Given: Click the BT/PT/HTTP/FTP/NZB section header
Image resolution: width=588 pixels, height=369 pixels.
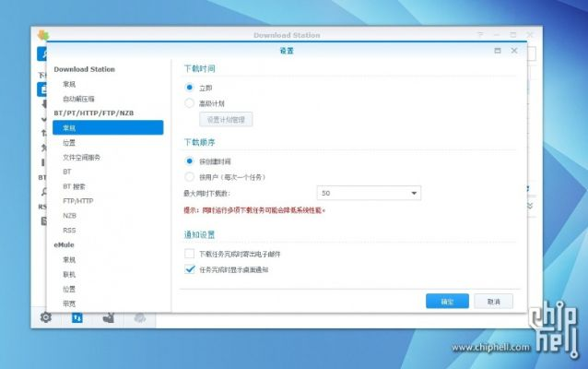Looking at the screenshot, I should click(94, 113).
